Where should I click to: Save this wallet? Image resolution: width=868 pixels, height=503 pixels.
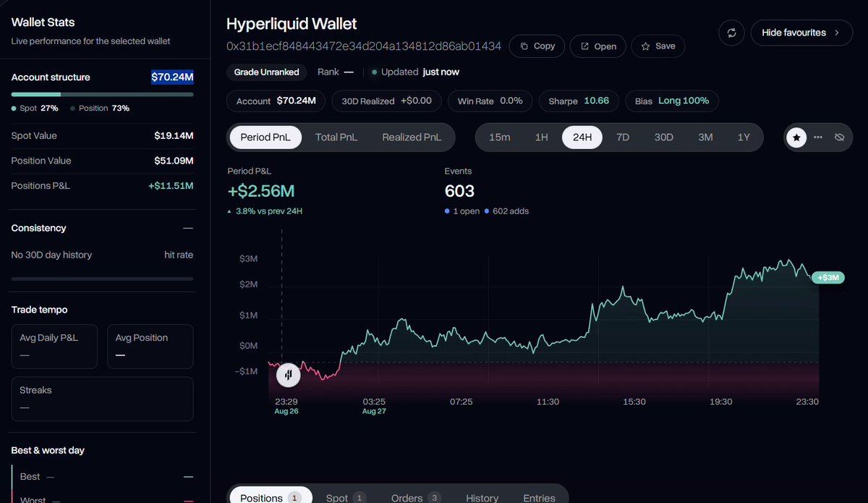coord(658,46)
